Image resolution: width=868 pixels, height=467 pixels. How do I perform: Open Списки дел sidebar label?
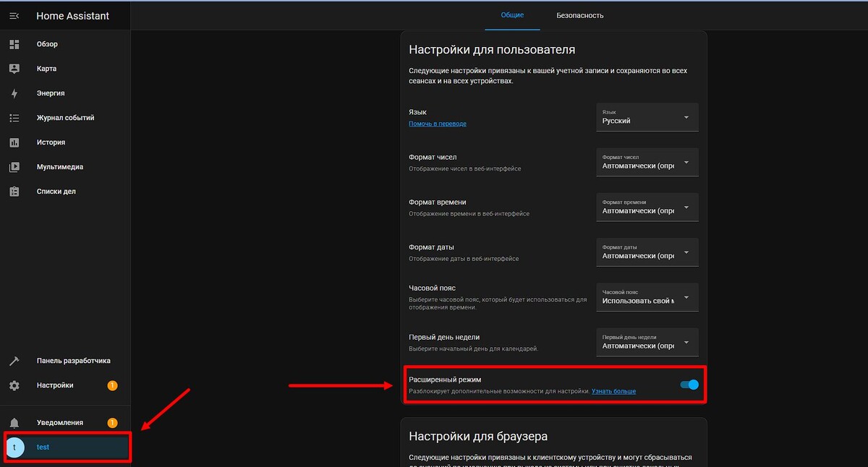[x=56, y=192]
